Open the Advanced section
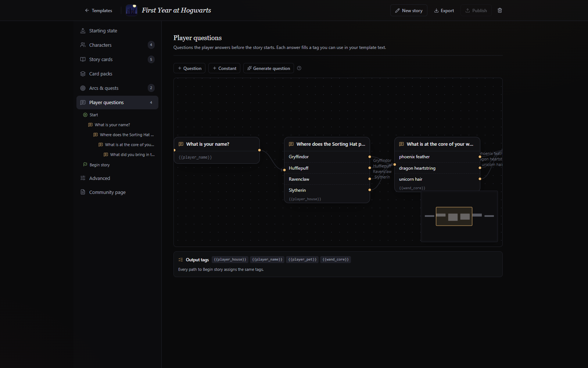The width and height of the screenshot is (588, 368). pyautogui.click(x=117, y=178)
